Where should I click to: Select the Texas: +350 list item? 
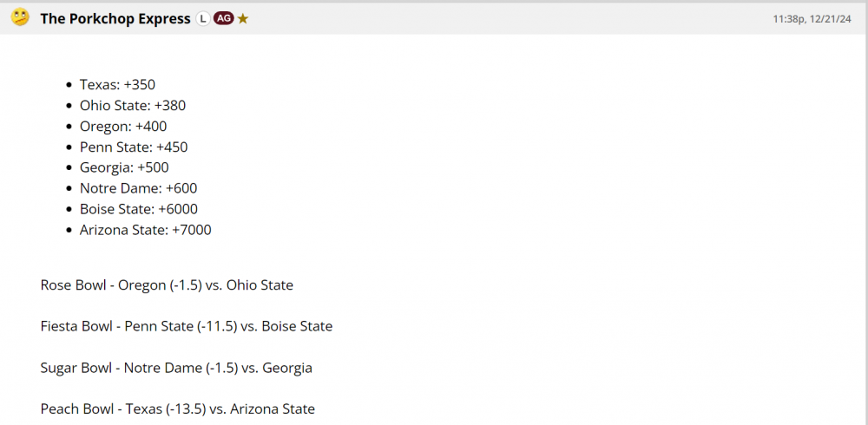tap(117, 85)
